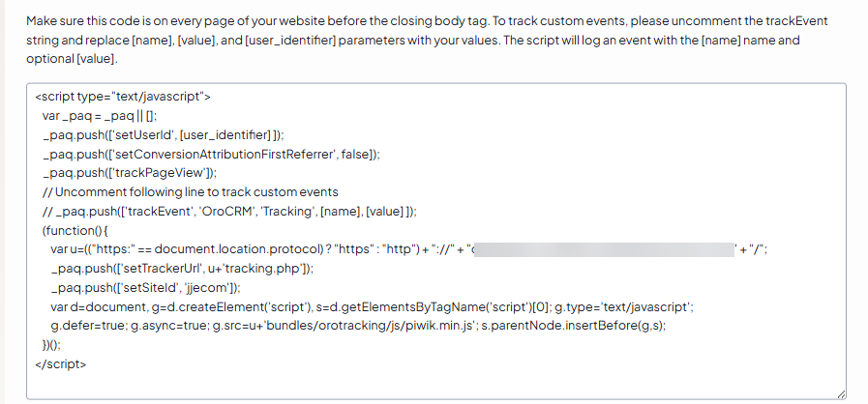Click the blurred tracking URL in the code
This screenshot has width=868, height=404.
pos(606,250)
